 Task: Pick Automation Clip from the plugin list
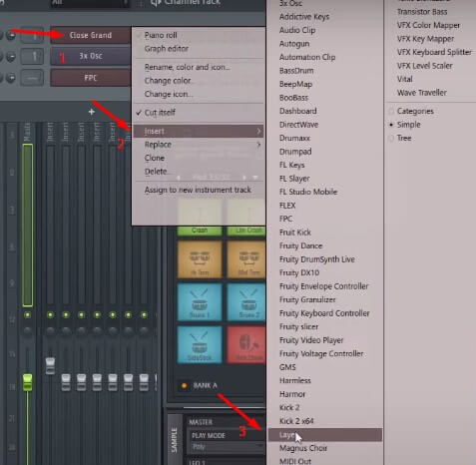(x=307, y=57)
